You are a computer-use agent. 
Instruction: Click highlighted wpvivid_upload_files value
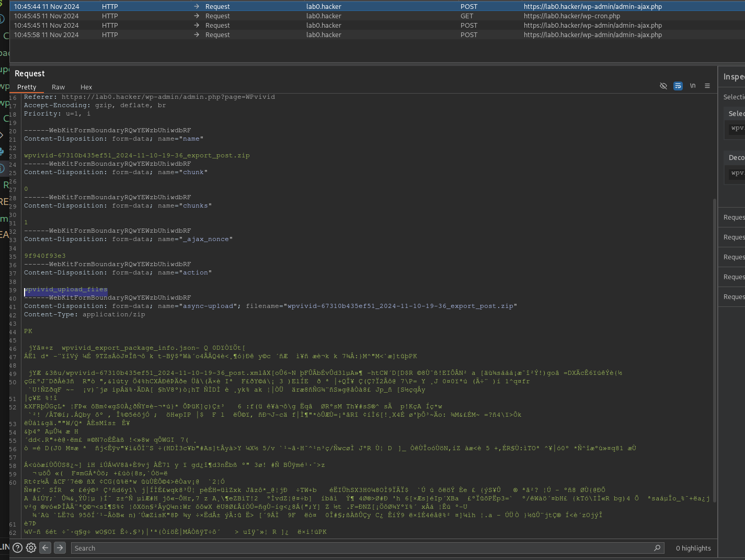(66, 289)
